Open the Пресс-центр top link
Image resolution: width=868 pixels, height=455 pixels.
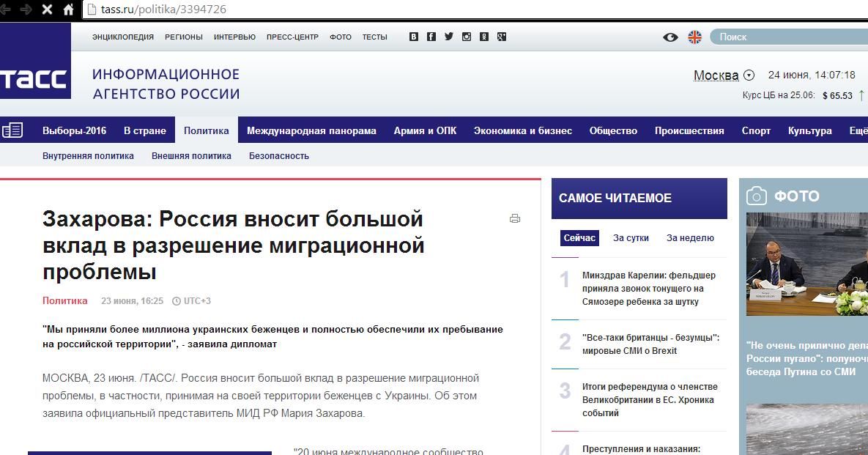[292, 37]
